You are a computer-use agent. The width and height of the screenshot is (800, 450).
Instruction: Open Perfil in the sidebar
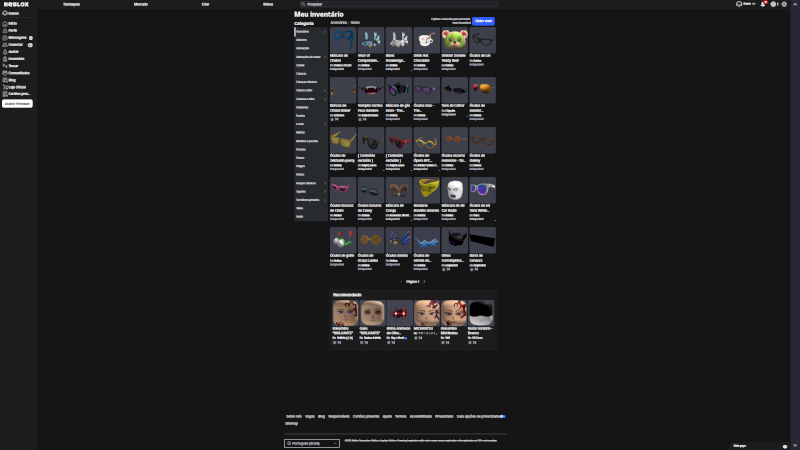coord(11,31)
